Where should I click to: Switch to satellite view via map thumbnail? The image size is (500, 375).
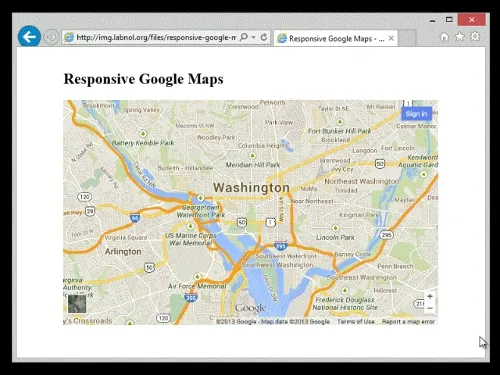tap(77, 304)
